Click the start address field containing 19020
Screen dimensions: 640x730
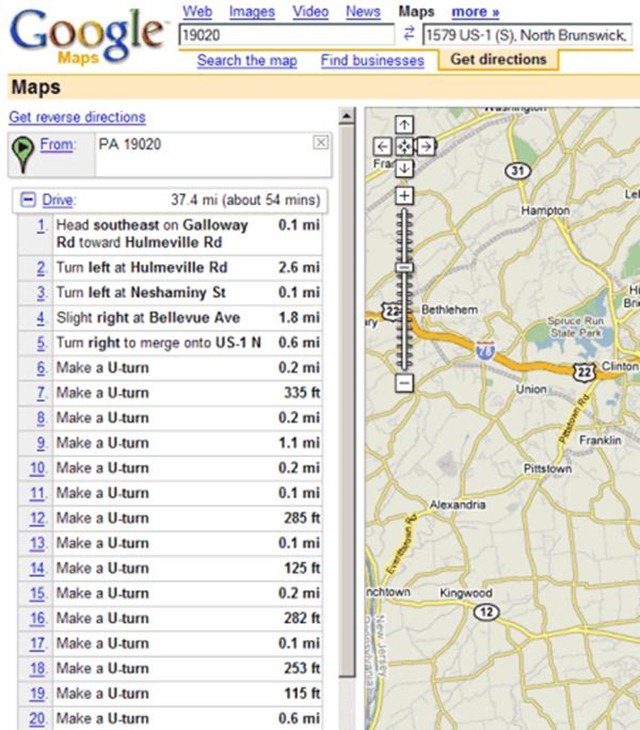(x=285, y=36)
